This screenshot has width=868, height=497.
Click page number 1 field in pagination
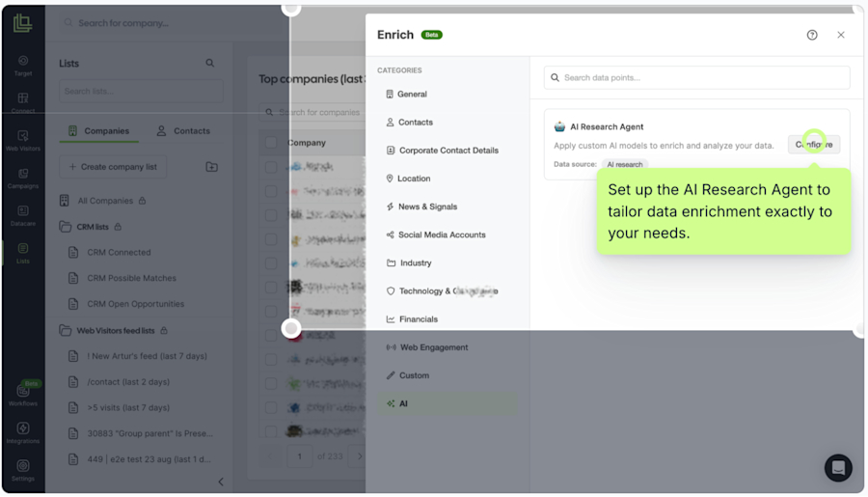click(300, 456)
